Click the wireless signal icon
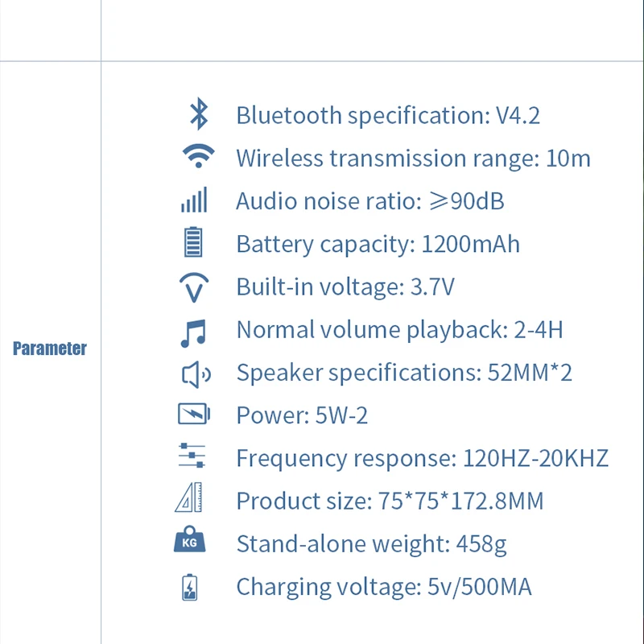The image size is (644, 644). (197, 156)
